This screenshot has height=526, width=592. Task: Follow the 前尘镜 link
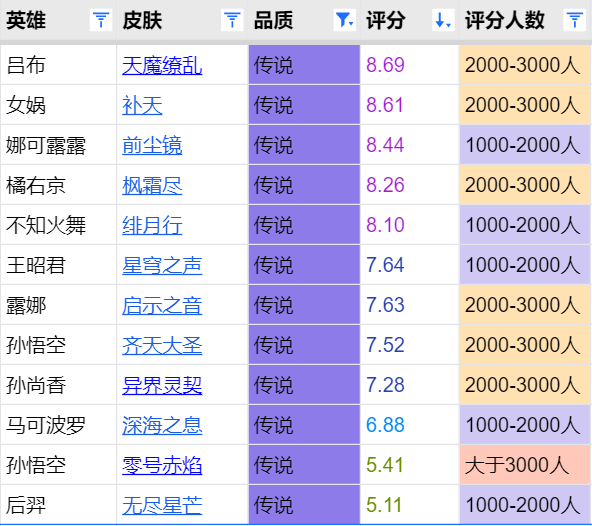click(x=152, y=145)
